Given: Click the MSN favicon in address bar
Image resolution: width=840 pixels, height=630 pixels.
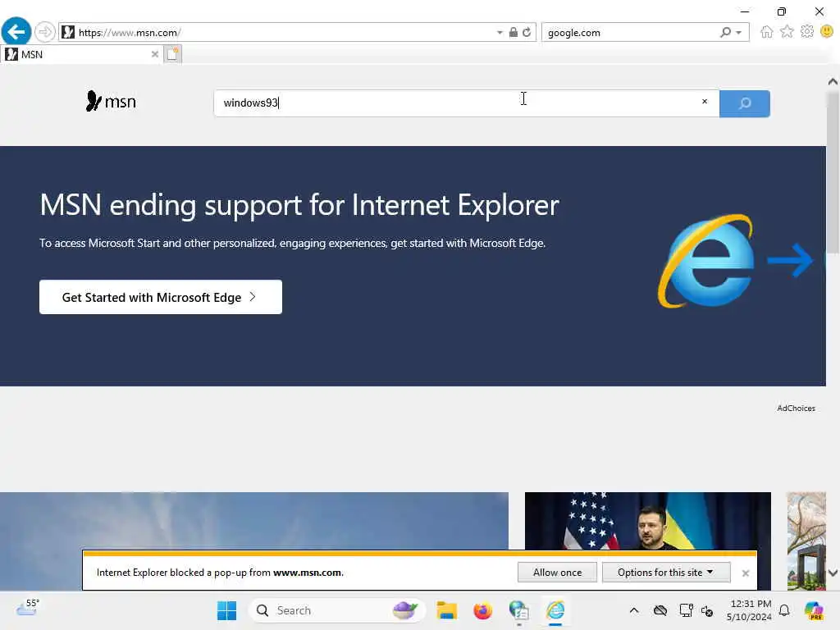Looking at the screenshot, I should [68, 33].
